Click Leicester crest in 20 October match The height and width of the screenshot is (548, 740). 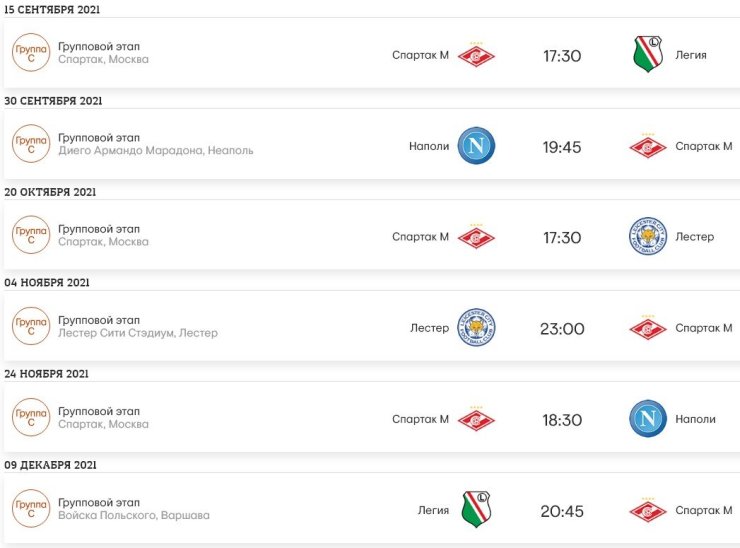click(648, 236)
